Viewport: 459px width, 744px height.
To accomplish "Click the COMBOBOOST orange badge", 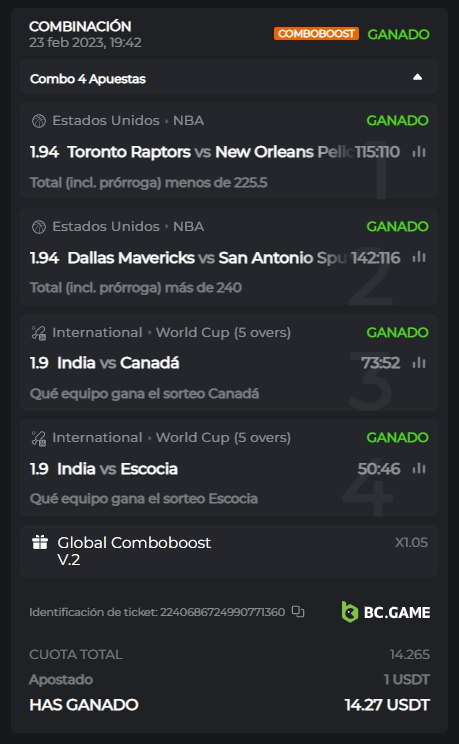I will point(316,34).
